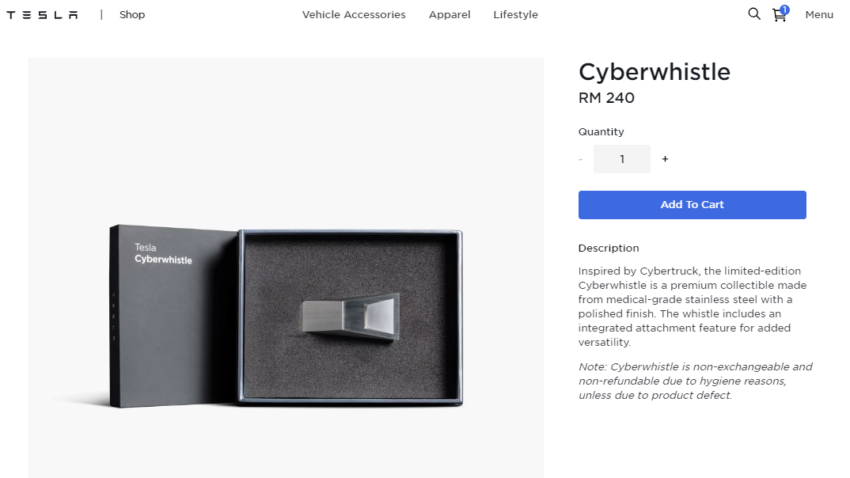Click the Quantity label
The width and height of the screenshot is (850, 478).
(601, 132)
